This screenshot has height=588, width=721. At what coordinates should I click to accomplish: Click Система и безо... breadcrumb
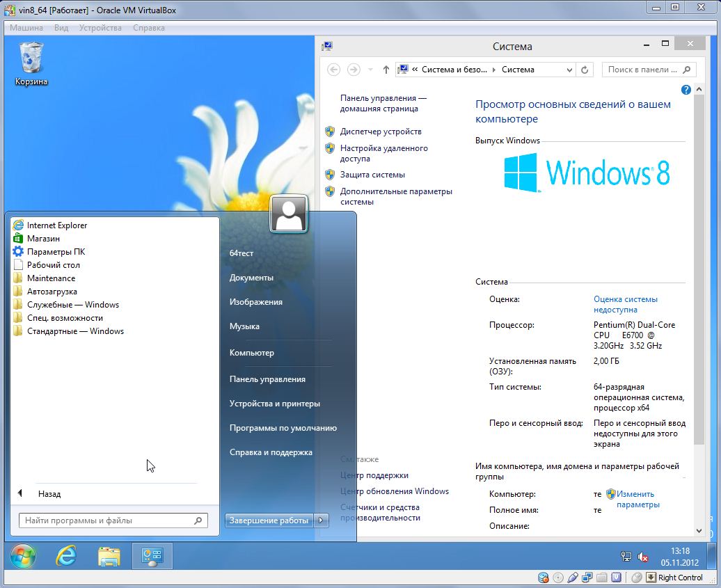click(454, 70)
